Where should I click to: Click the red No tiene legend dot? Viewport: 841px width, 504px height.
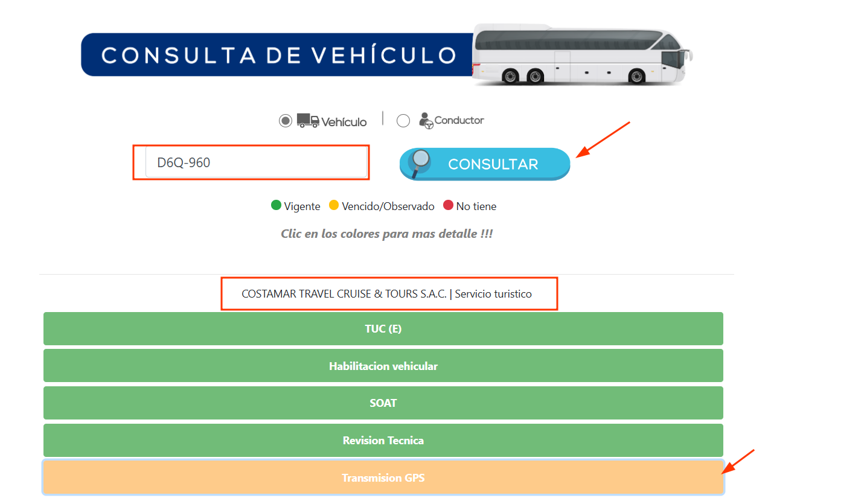click(x=448, y=206)
